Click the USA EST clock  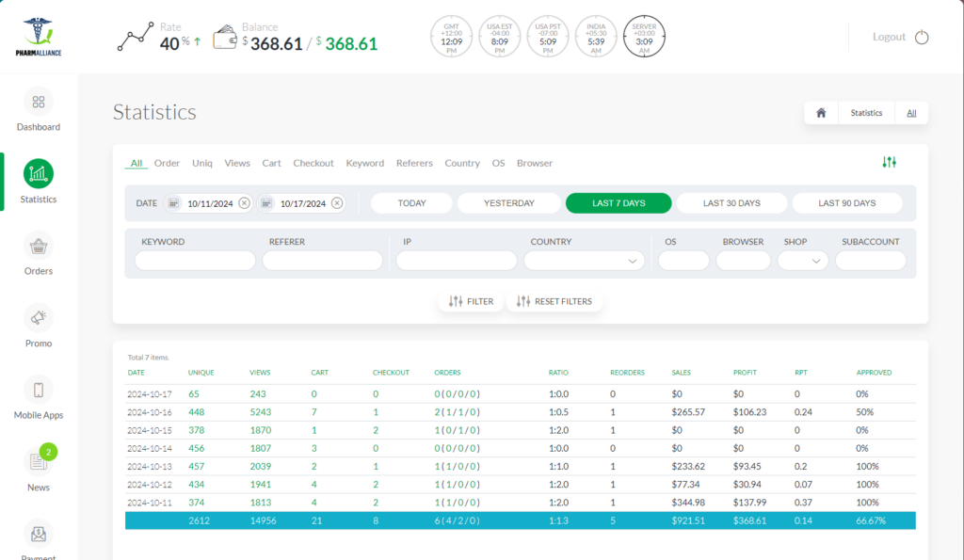coord(499,37)
